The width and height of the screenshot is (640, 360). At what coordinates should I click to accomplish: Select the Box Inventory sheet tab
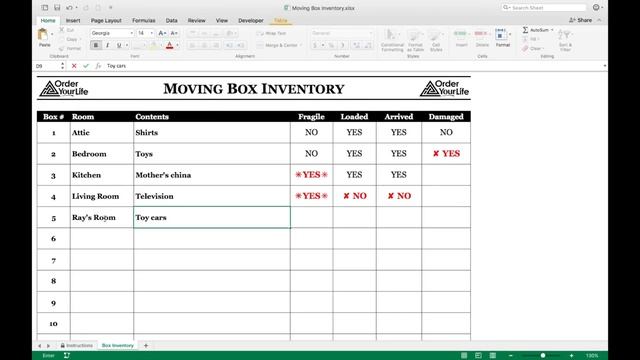[x=118, y=345]
